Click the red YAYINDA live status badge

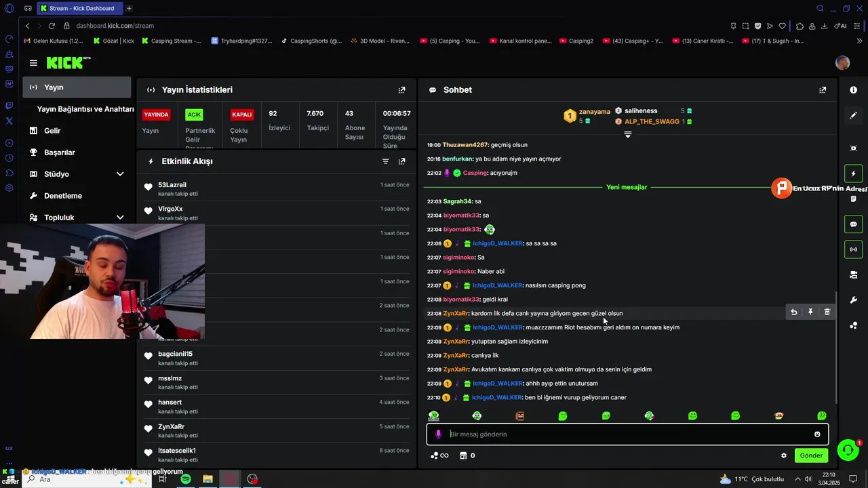point(156,115)
